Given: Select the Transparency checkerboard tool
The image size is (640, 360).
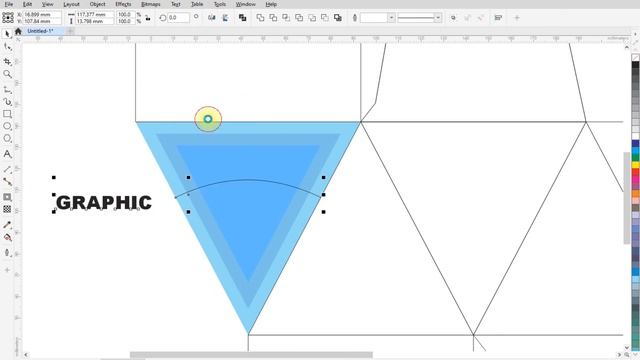Looking at the screenshot, I should click(x=7, y=209).
